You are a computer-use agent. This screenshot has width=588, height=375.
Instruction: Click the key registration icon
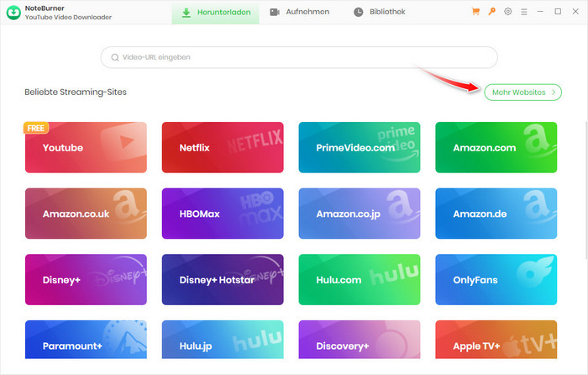pos(491,12)
